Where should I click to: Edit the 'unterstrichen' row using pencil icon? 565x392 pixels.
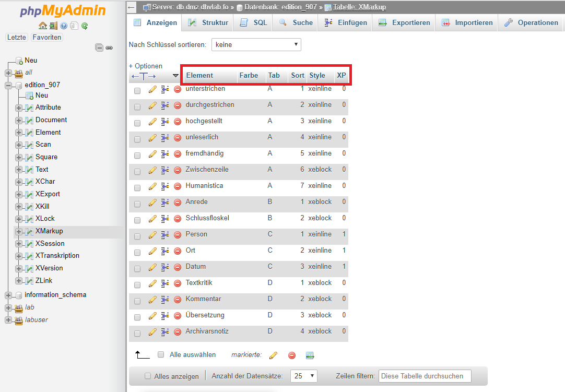tap(152, 89)
